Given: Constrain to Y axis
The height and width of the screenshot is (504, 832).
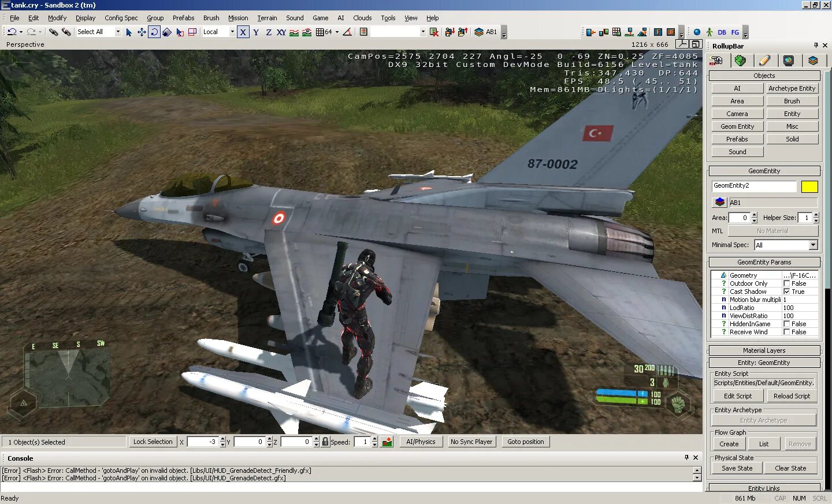Looking at the screenshot, I should point(256,32).
